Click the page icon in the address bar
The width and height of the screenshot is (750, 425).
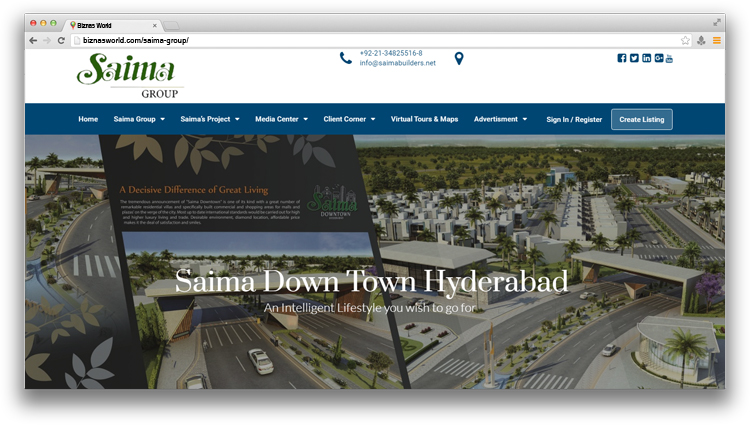click(77, 41)
